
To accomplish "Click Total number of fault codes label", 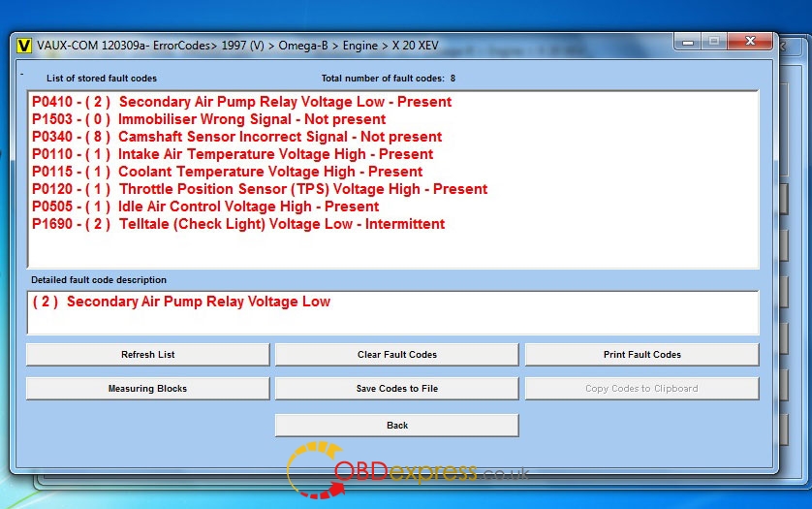I will 389,79.
